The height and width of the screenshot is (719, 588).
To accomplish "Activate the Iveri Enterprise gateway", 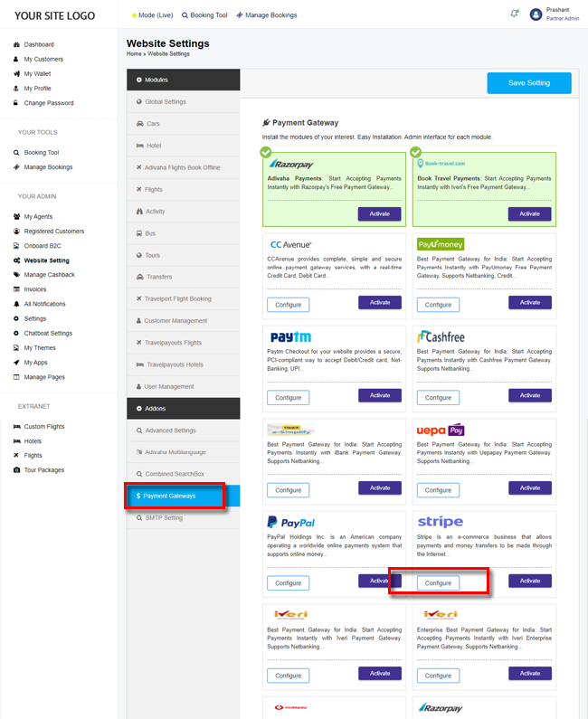I will (x=530, y=674).
